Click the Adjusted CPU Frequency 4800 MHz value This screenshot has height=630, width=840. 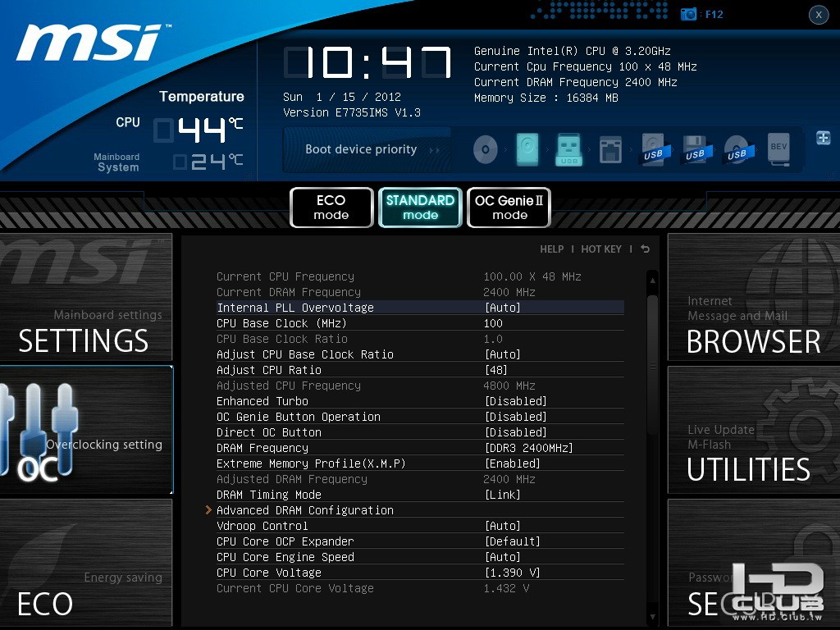pos(509,386)
